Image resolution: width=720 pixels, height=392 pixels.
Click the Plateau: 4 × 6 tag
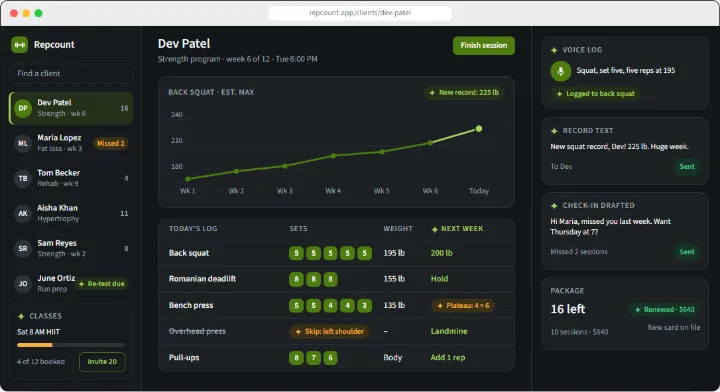(x=463, y=306)
